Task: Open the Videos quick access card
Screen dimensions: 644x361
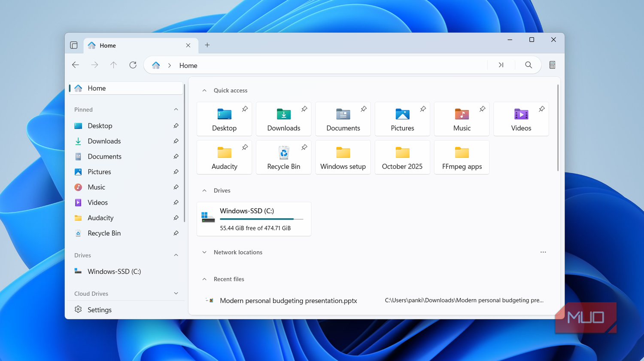Action: pyautogui.click(x=521, y=119)
